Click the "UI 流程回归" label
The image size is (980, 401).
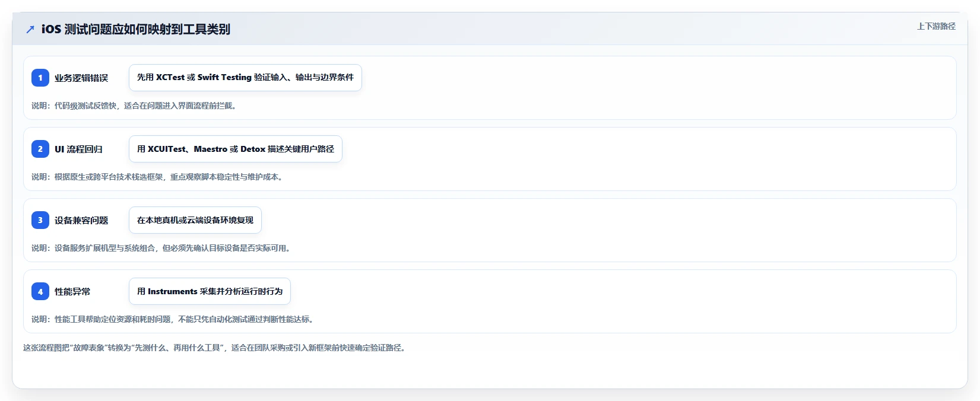click(78, 149)
